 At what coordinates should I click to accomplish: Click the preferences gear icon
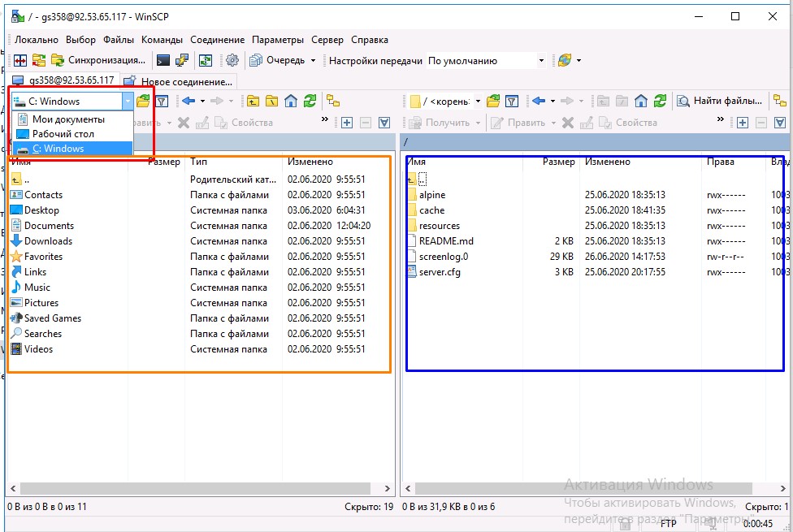(x=232, y=60)
